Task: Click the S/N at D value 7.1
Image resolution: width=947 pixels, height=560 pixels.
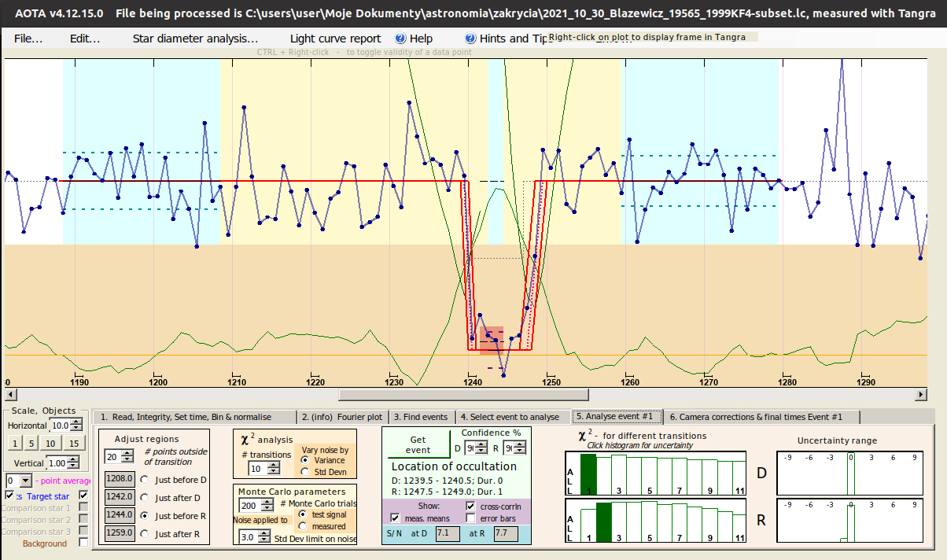Action: click(x=447, y=533)
